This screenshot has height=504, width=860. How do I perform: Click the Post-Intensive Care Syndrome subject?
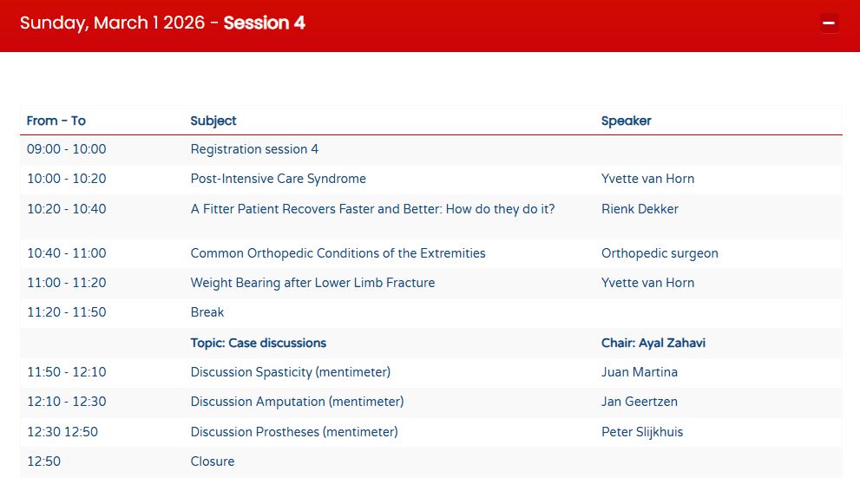point(278,179)
